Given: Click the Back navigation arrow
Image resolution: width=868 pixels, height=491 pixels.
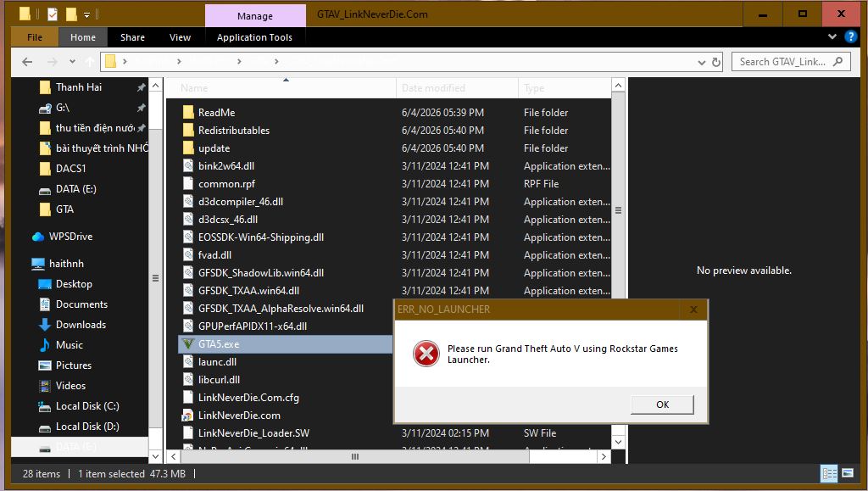Looking at the screenshot, I should (27, 62).
